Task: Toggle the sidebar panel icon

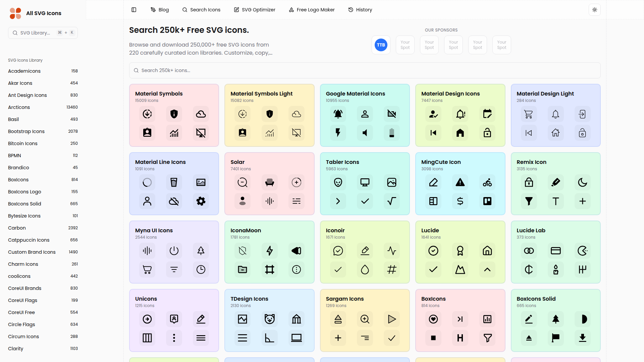Action: coord(134,10)
